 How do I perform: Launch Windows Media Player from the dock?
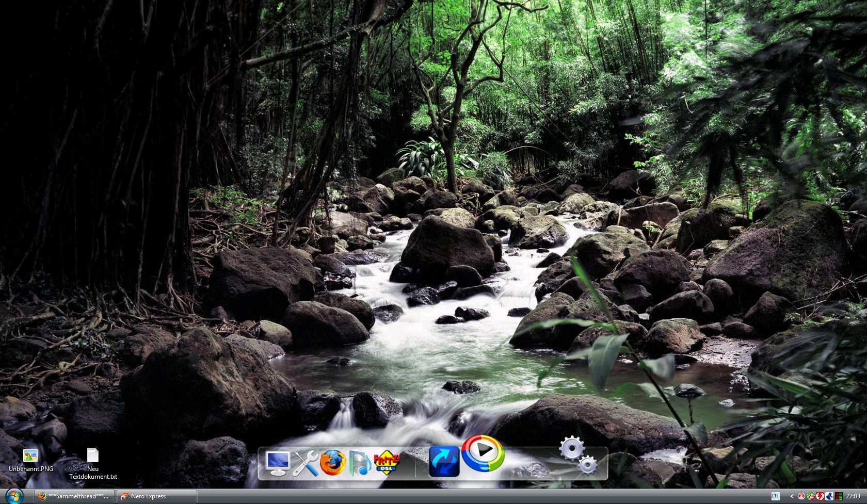point(483,453)
